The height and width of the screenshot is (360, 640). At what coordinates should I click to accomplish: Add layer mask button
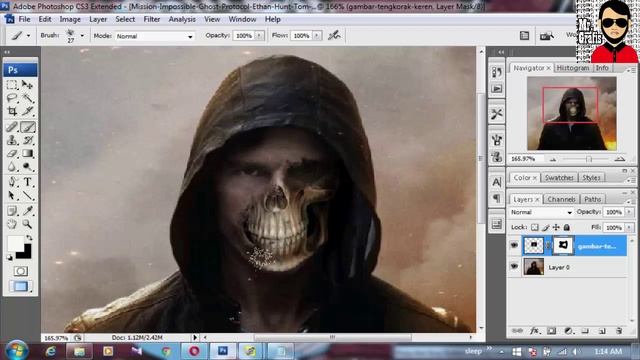551,331
